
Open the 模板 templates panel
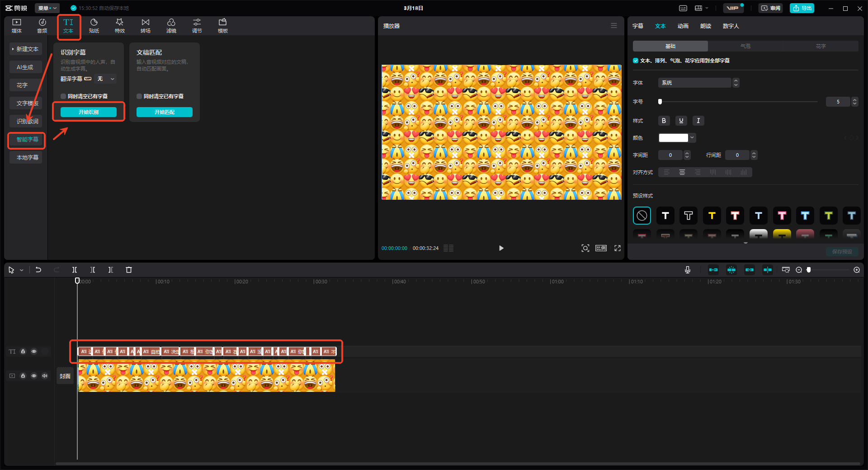[223, 26]
